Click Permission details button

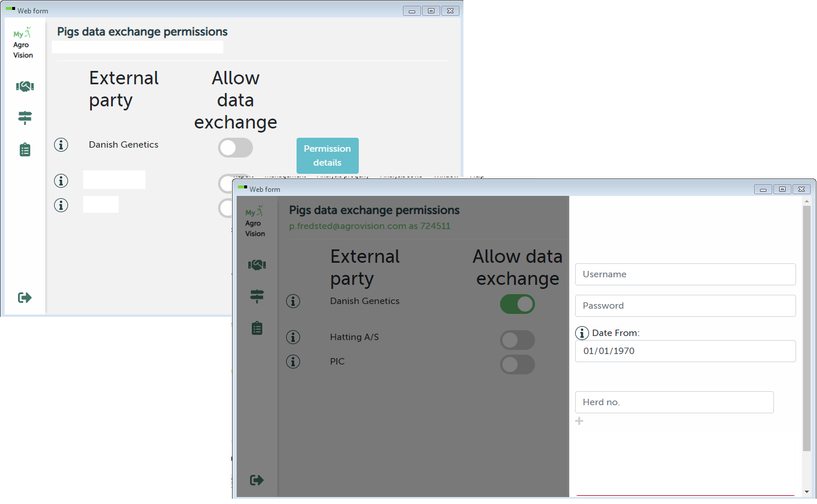click(327, 156)
